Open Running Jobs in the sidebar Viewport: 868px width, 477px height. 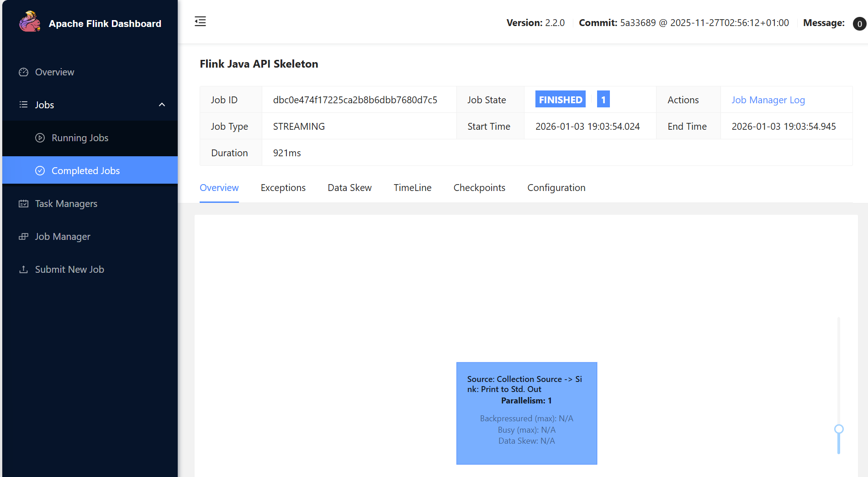[90, 138]
